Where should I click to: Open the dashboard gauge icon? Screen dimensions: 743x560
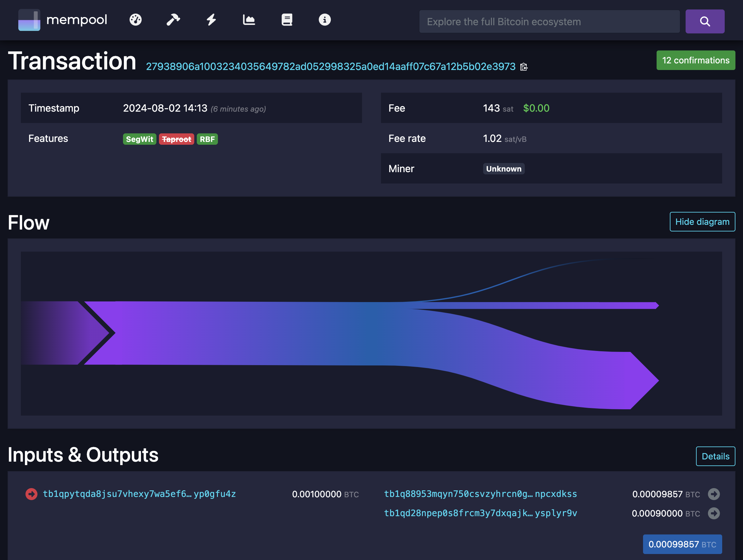click(x=135, y=20)
